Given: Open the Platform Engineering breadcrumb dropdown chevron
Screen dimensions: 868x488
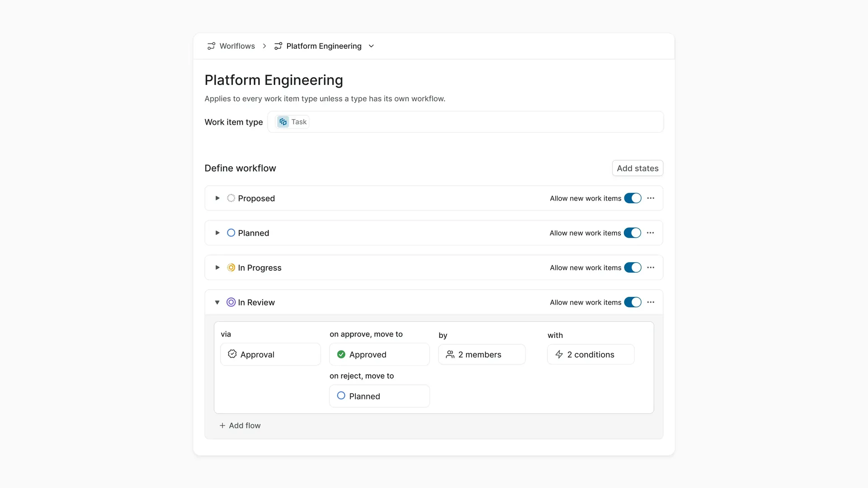Looking at the screenshot, I should (371, 46).
